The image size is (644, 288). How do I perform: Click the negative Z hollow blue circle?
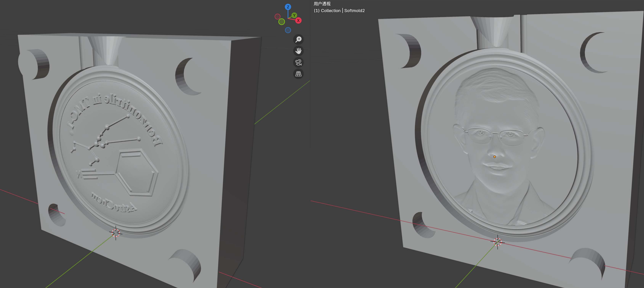click(x=288, y=30)
